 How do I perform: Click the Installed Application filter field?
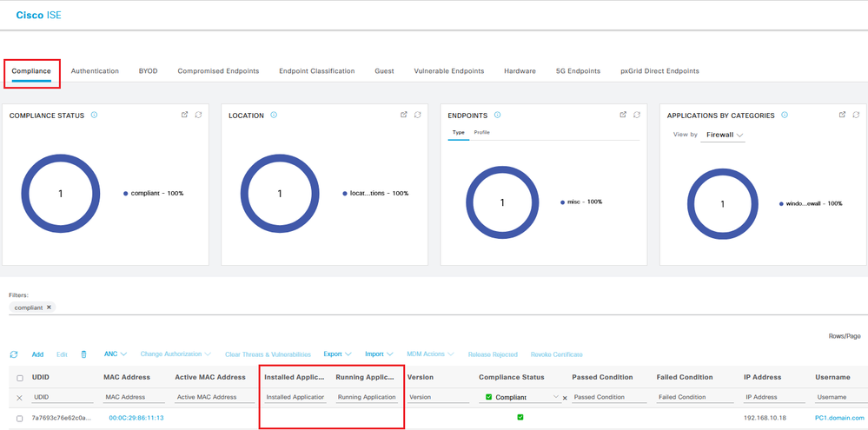(x=295, y=397)
